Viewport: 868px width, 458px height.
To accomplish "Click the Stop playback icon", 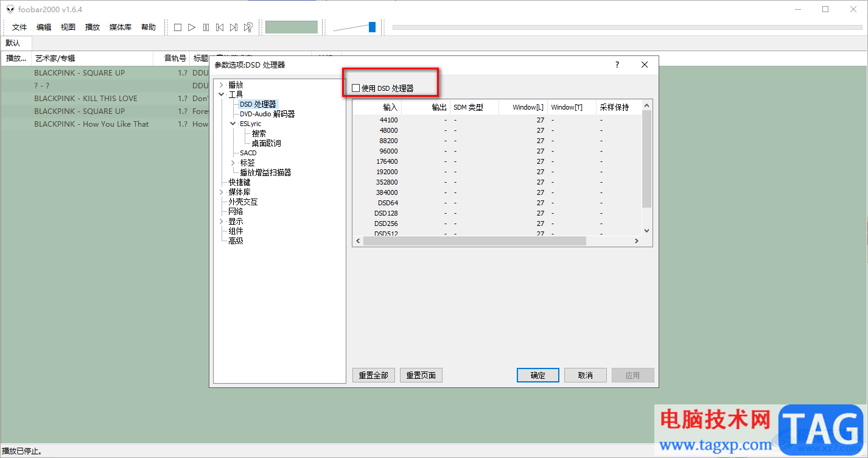I will 178,27.
